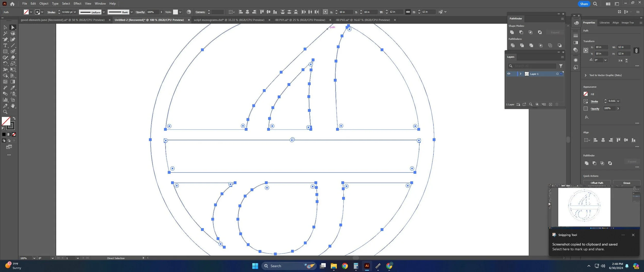Viewport: 644px width, 272px height.
Task: Select the Eyedropper tool
Action: coord(13,88)
